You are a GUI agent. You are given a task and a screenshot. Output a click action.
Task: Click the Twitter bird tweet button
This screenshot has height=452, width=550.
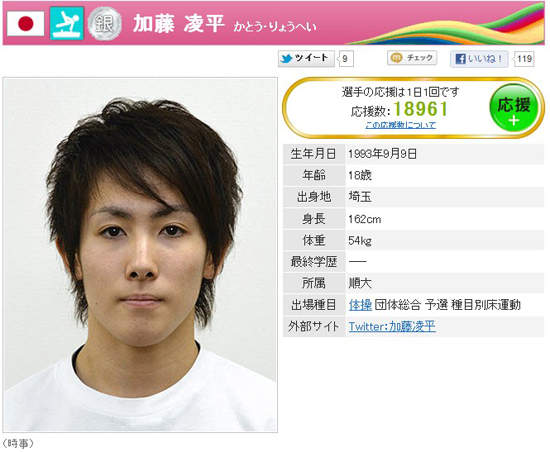pos(306,58)
